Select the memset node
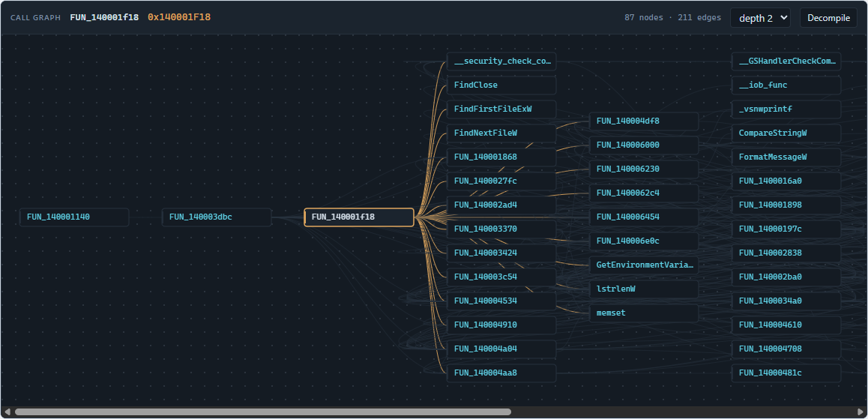868x419 pixels. click(x=644, y=313)
